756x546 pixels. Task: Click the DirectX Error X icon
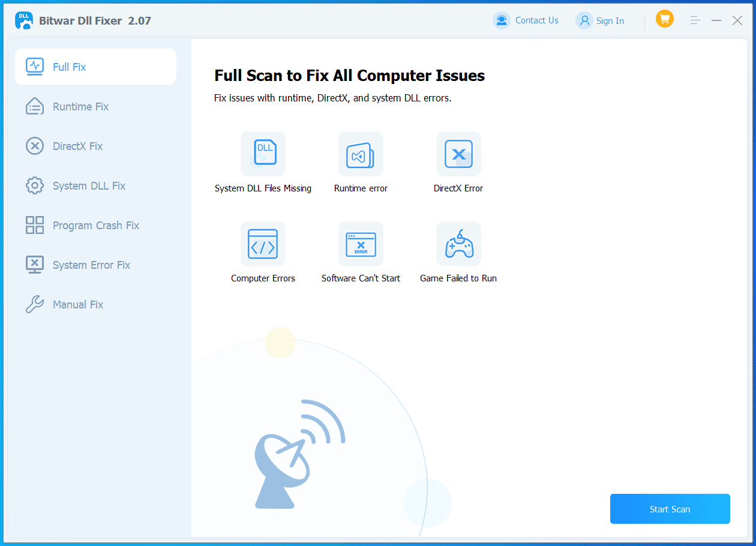coord(458,154)
